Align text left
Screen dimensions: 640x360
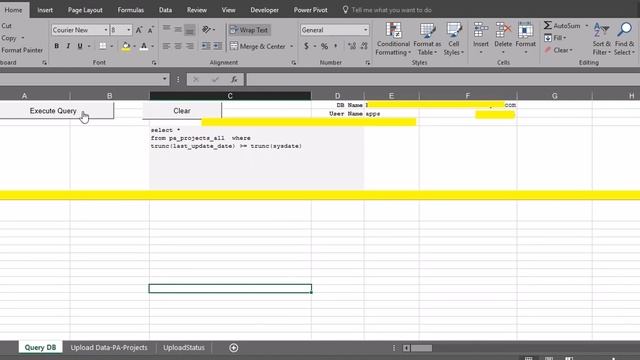point(167,46)
